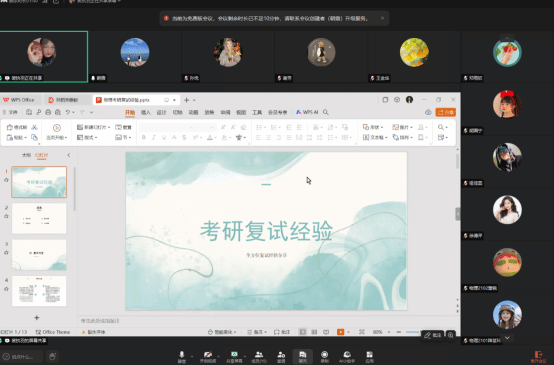Viewport: 554px width, 365px height.
Task: Switch to the WPS Office home tab
Action: (x=19, y=100)
